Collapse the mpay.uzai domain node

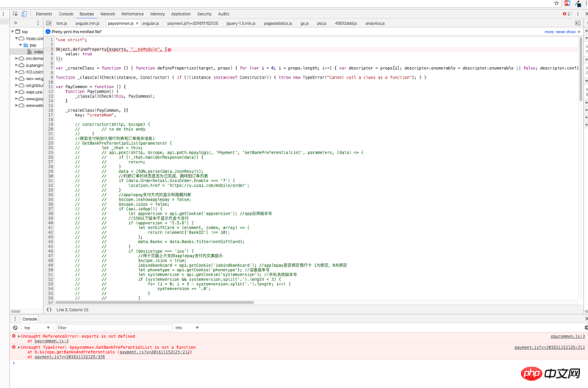pyautogui.click(x=16, y=38)
